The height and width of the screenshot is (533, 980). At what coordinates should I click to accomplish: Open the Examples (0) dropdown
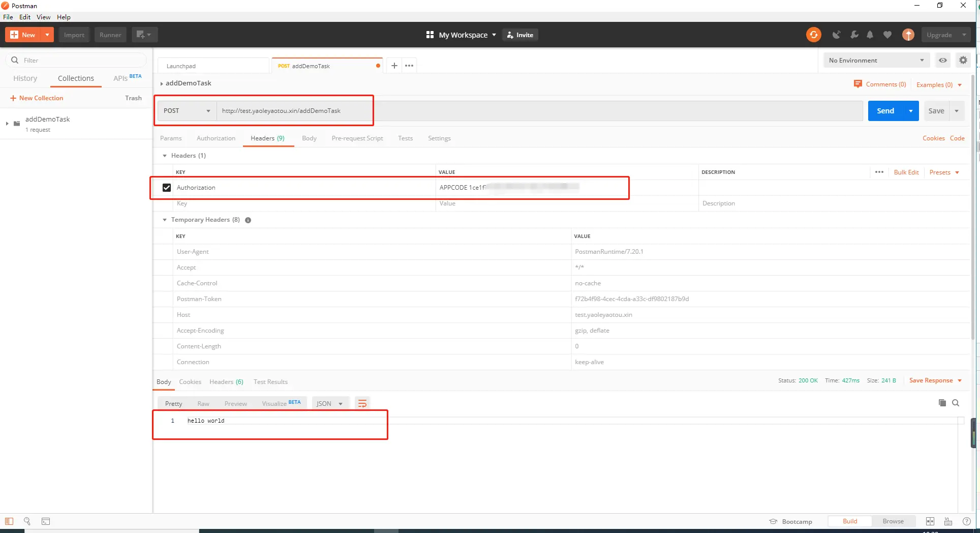(x=939, y=85)
